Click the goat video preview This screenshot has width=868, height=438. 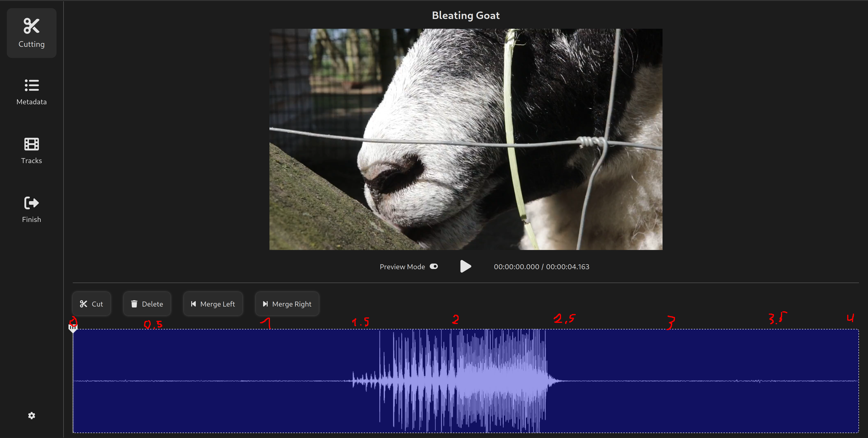coord(466,139)
